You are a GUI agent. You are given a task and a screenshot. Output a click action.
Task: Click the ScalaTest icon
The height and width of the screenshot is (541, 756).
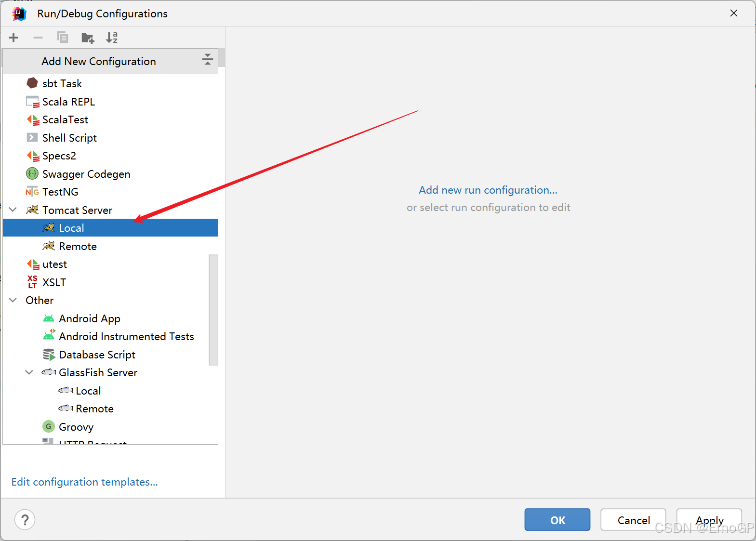(x=33, y=119)
